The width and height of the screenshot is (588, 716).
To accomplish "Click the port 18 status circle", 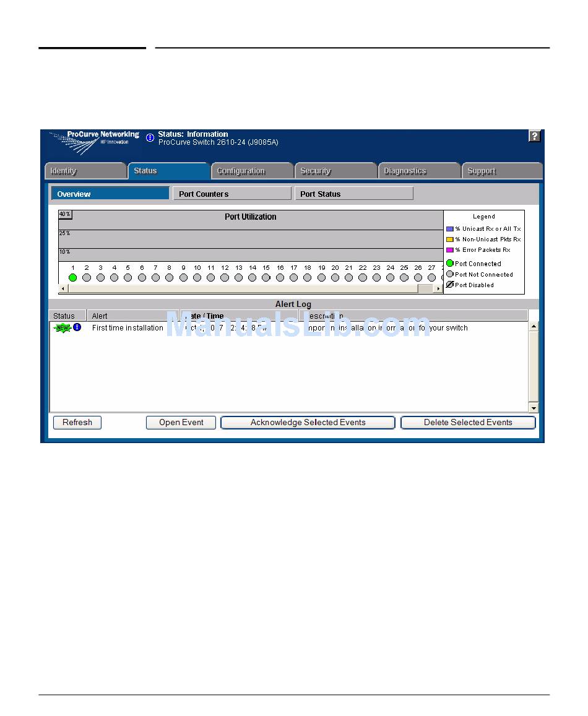I will tap(308, 277).
